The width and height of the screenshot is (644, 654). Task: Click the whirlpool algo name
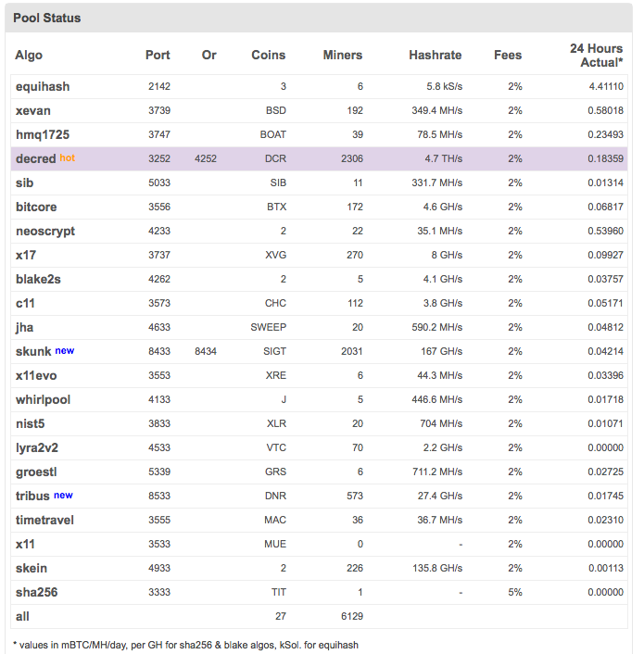(43, 399)
